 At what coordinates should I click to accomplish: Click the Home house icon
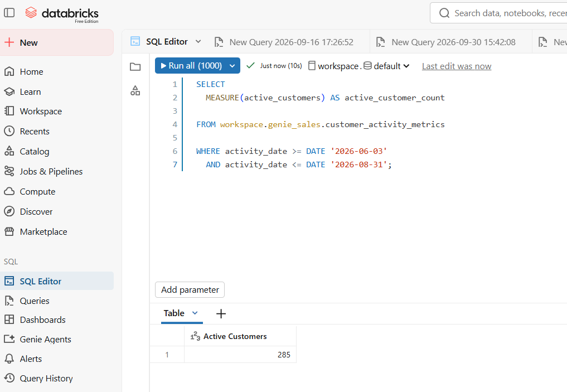tap(9, 71)
